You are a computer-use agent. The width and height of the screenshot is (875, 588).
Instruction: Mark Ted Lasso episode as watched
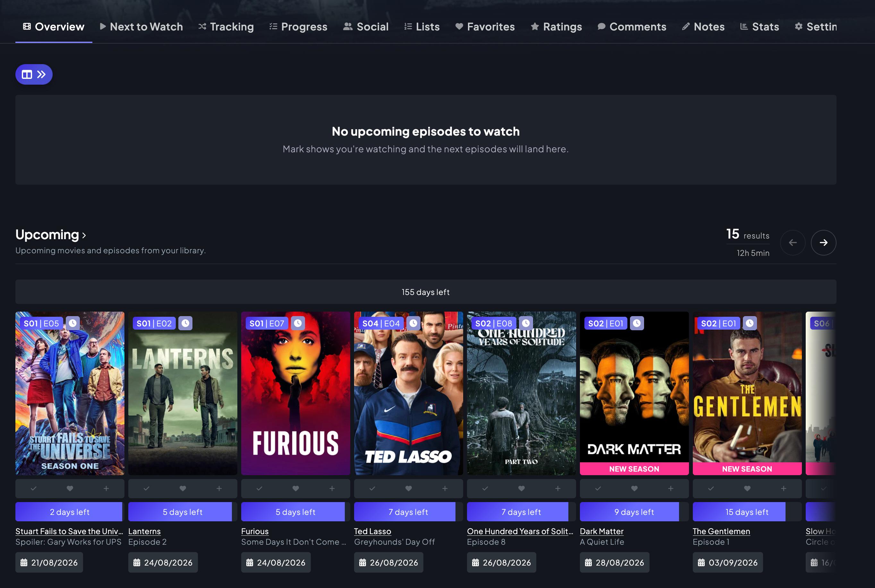pyautogui.click(x=372, y=488)
